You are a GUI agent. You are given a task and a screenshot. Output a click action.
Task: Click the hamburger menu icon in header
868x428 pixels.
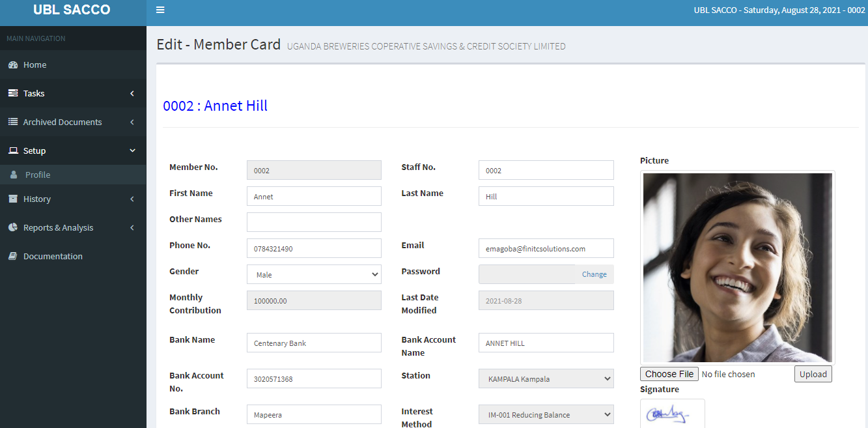[x=160, y=10]
